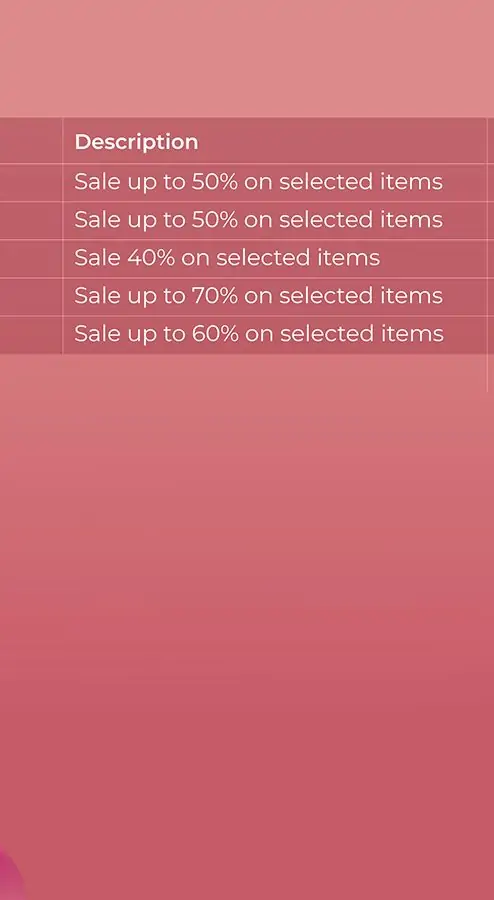Select the "Sale up to 70%" description cell

tap(274, 297)
